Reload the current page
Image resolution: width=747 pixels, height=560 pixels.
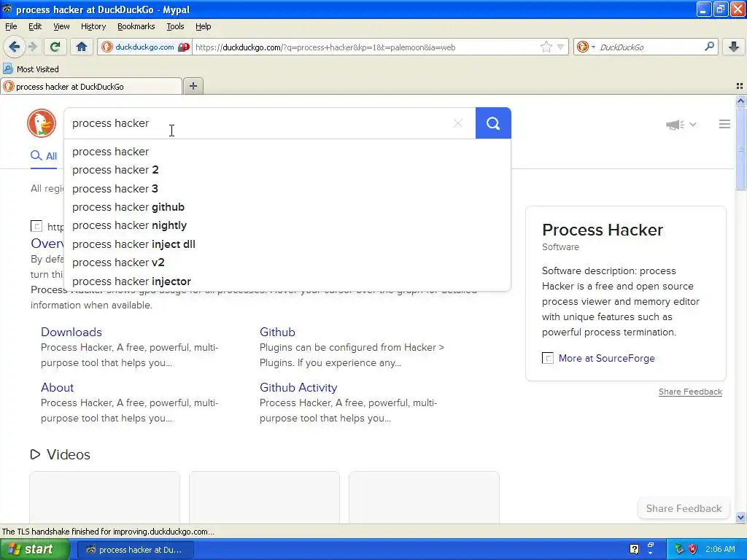pyautogui.click(x=55, y=47)
